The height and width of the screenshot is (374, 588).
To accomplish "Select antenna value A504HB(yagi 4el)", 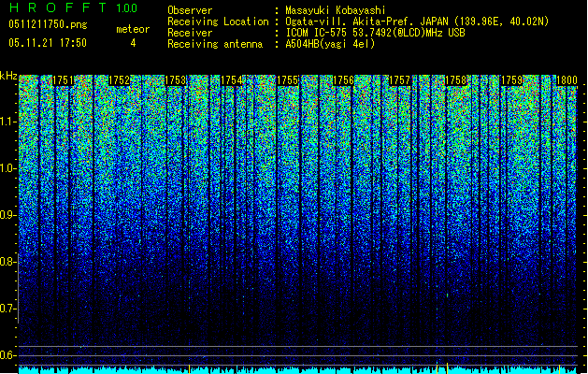I will (330, 44).
